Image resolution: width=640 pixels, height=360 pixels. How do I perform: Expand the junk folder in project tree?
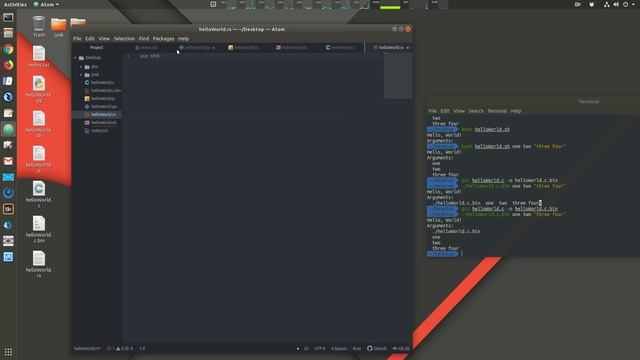tap(81, 75)
